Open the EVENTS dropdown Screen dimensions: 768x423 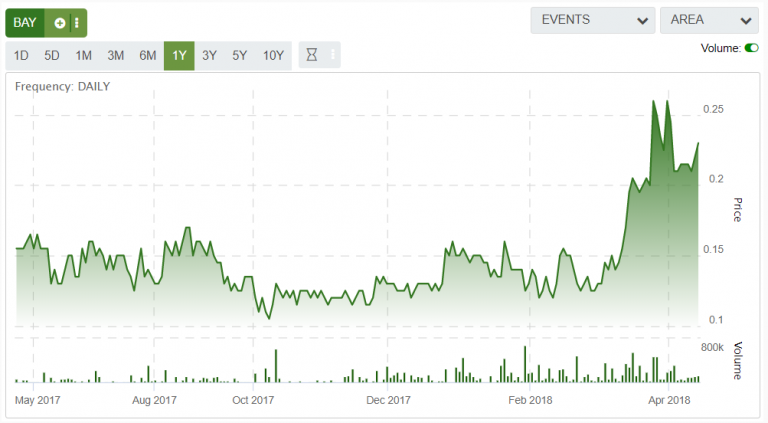[593, 20]
